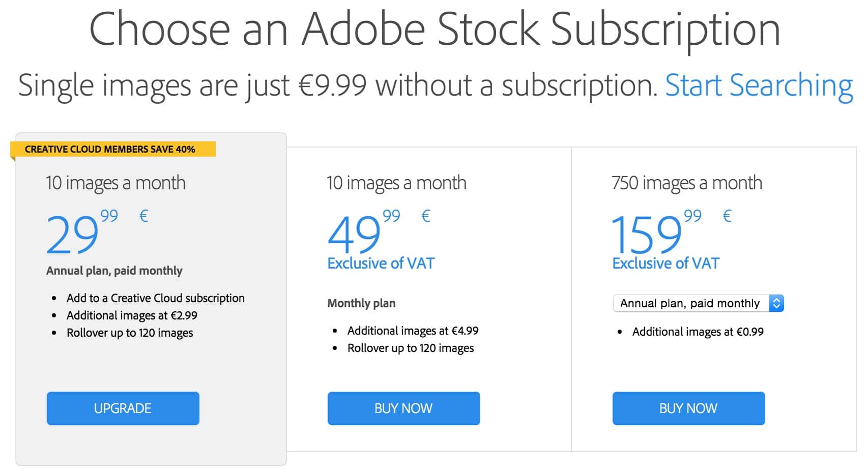Click the dropdown stepper arrows icon
This screenshot has width=868, height=469.
click(776, 303)
